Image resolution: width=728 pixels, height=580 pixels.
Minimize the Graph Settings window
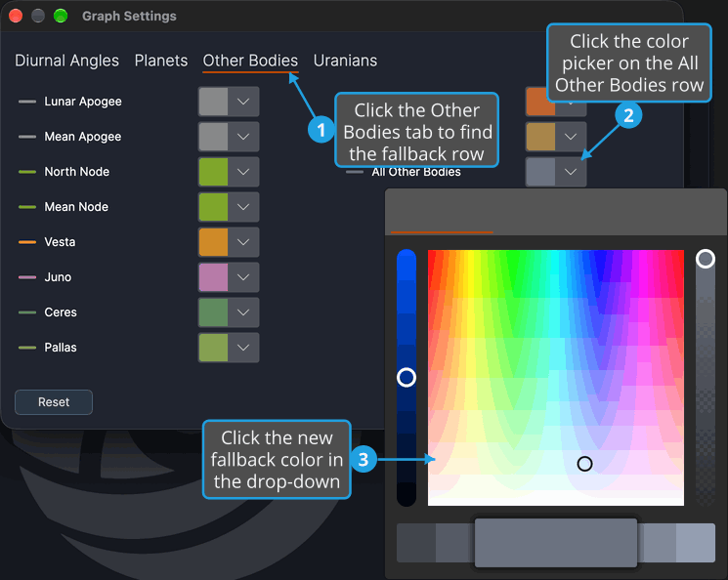click(x=38, y=16)
